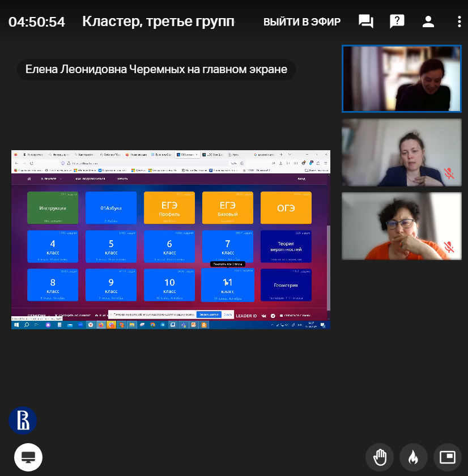Open the chat messages panel
The width and height of the screenshot is (468, 476).
pyautogui.click(x=366, y=22)
